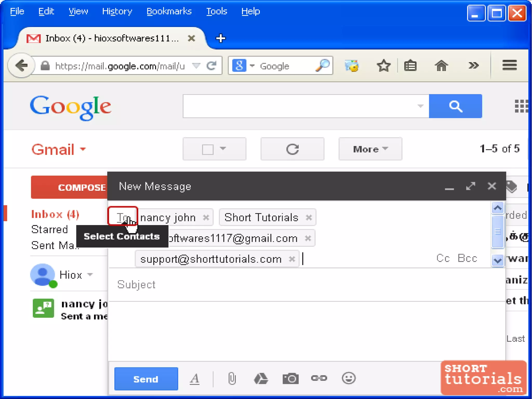Expand the More actions dropdown
The width and height of the screenshot is (532, 399).
[x=370, y=149]
